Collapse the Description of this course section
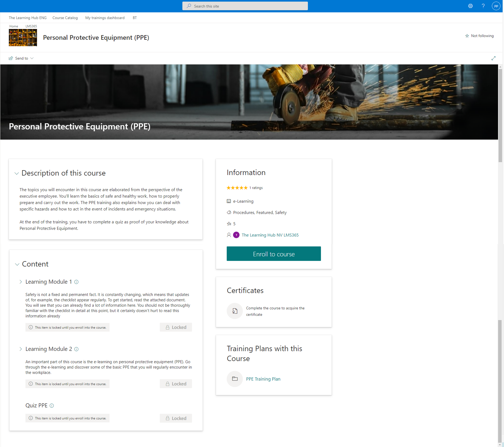The height and width of the screenshot is (447, 504). (16, 173)
